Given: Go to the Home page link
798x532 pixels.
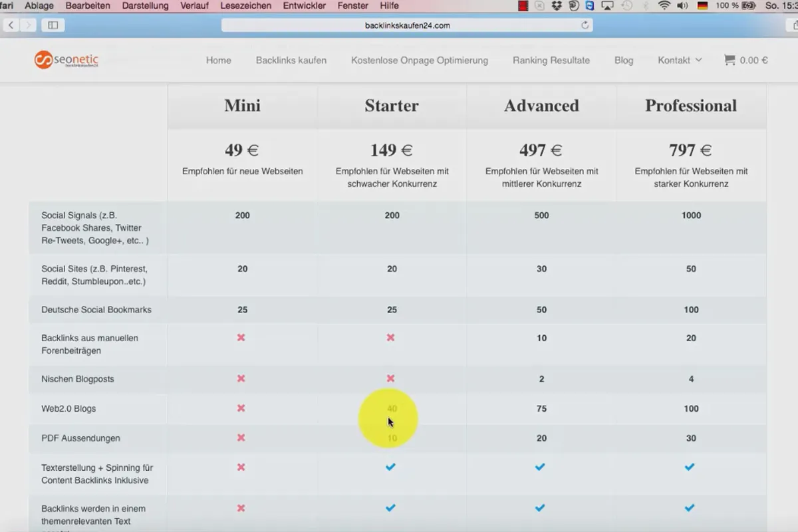Looking at the screenshot, I should (x=219, y=60).
